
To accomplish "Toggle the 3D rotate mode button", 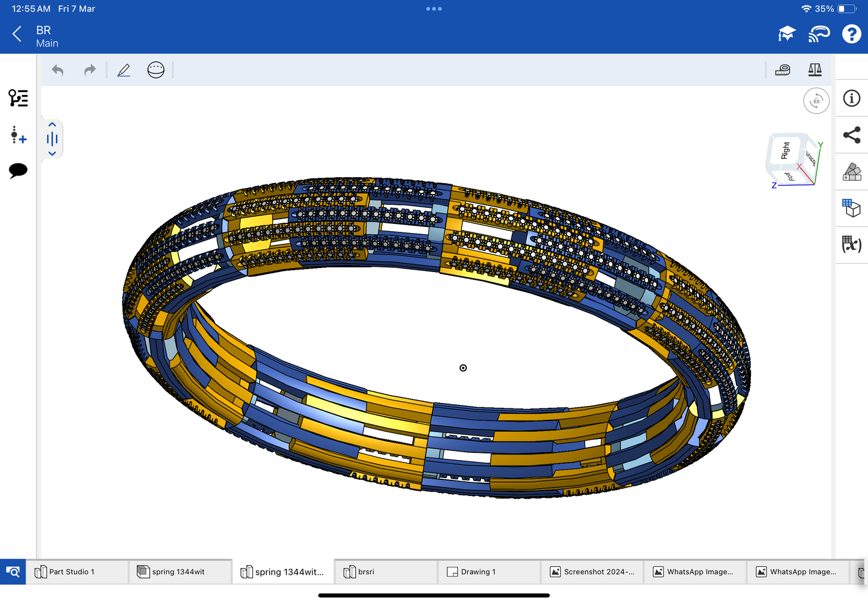I will click(816, 101).
